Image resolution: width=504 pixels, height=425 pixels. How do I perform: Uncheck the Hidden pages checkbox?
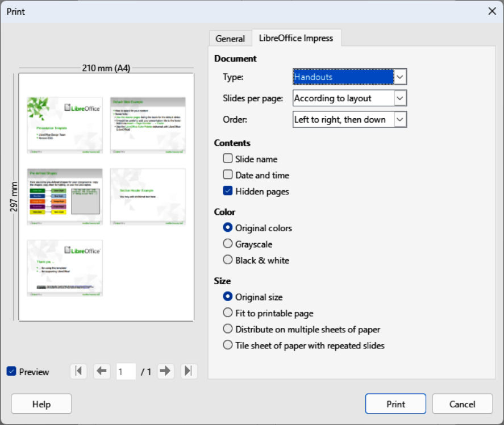(x=228, y=191)
